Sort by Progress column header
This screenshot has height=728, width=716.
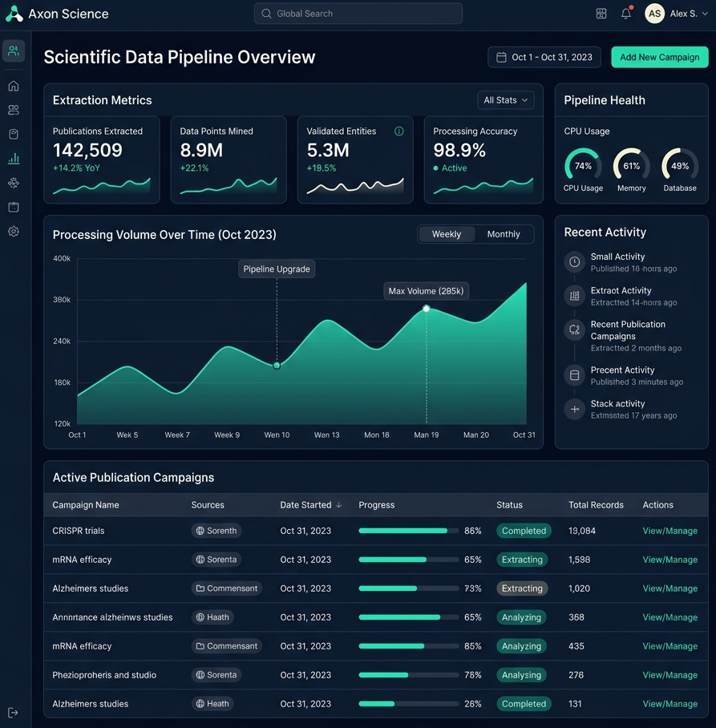click(377, 504)
